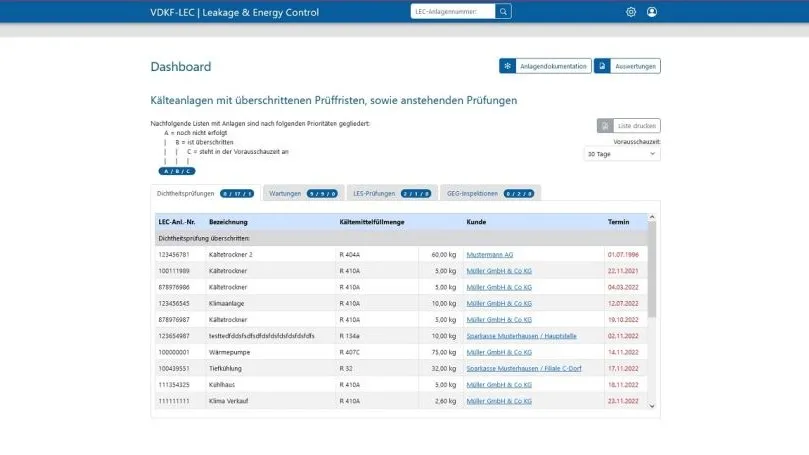The image size is (809, 455).
Task: Click the snowflake Anlagendokumentation icon
Action: (507, 66)
